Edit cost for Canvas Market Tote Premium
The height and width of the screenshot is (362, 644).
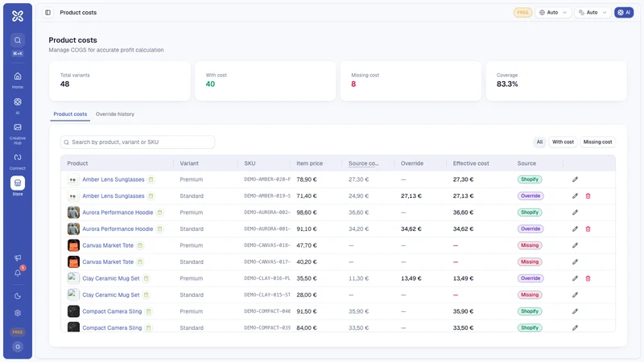575,245
